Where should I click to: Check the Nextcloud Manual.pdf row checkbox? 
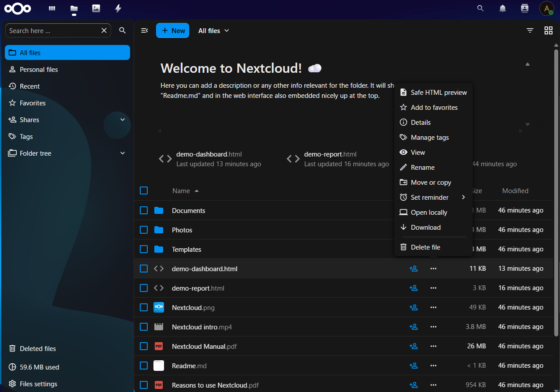point(144,346)
